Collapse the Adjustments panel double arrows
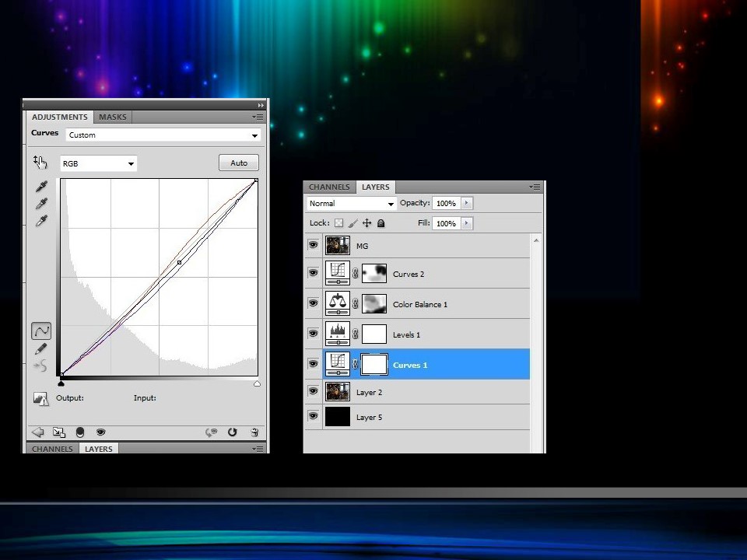Image resolution: width=747 pixels, height=560 pixels. pyautogui.click(x=261, y=105)
